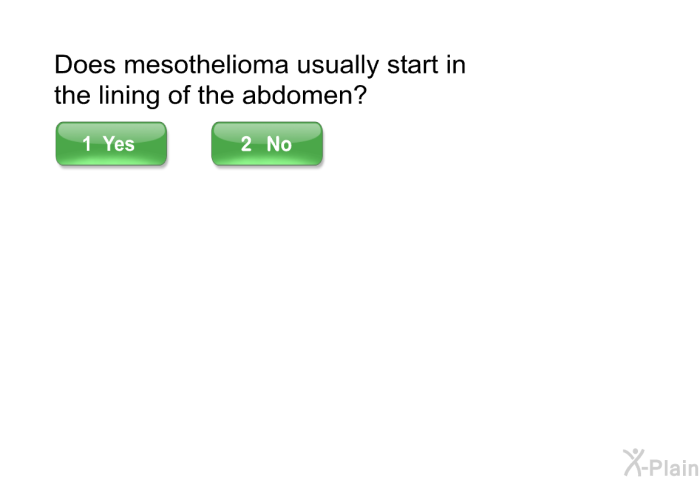Answer Yes to the mesothelioma question

[x=111, y=144]
